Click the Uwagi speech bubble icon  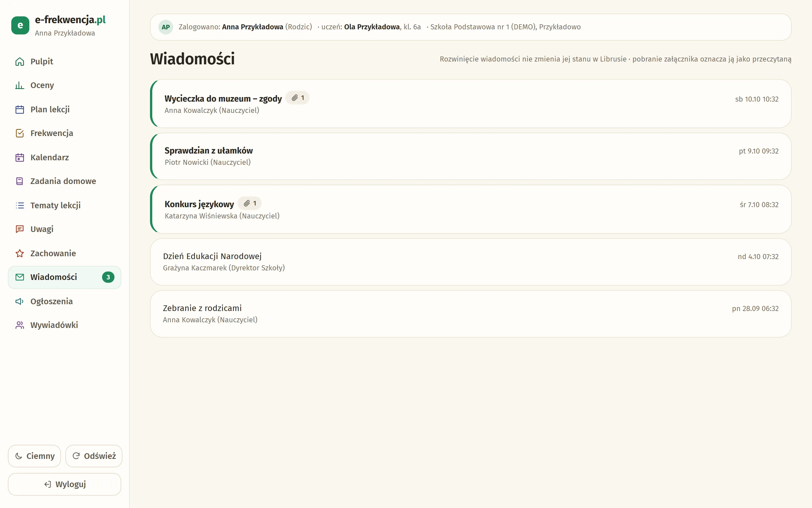click(20, 229)
